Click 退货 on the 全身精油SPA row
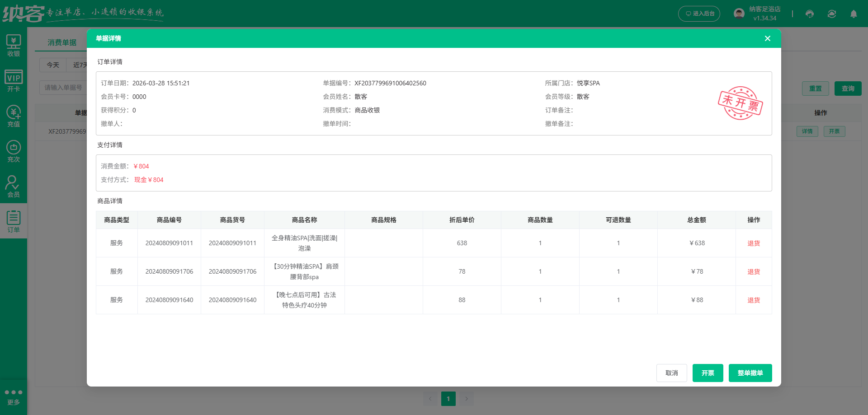 click(753, 243)
